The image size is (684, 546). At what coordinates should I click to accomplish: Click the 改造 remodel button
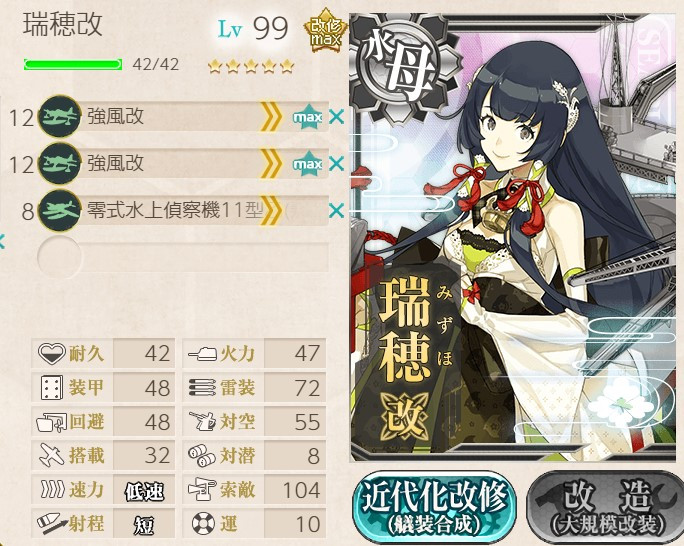606,507
